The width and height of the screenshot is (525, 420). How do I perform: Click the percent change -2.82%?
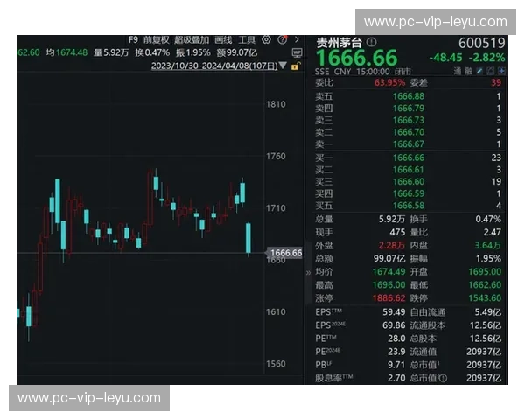(x=486, y=58)
